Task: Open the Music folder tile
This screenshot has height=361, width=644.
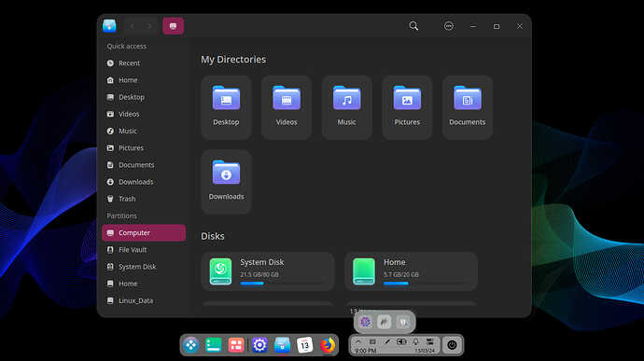Action: pyautogui.click(x=346, y=107)
